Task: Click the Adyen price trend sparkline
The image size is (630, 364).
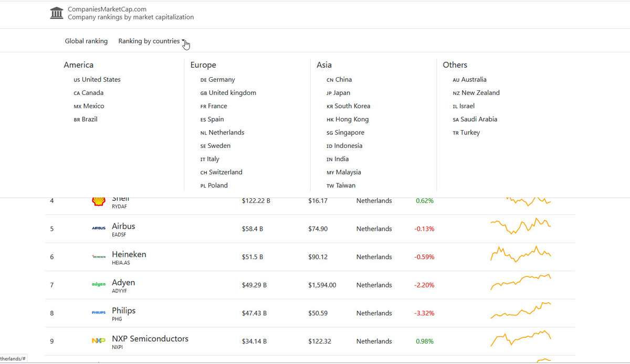Action: click(x=521, y=282)
